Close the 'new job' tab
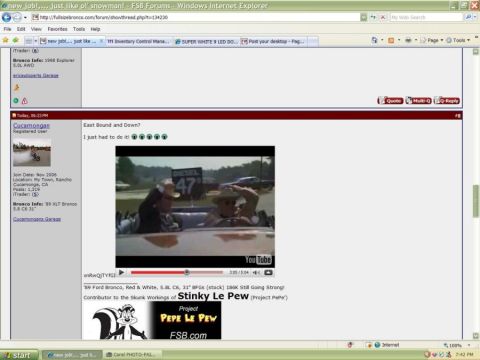This screenshot has height=360, width=480. (x=101, y=41)
